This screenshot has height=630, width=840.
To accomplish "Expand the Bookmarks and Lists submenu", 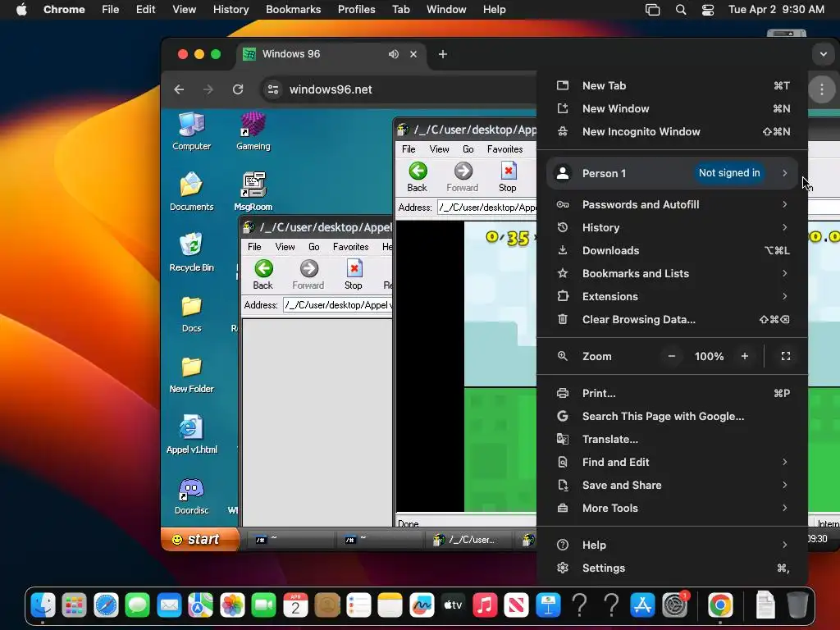I will pyautogui.click(x=672, y=274).
